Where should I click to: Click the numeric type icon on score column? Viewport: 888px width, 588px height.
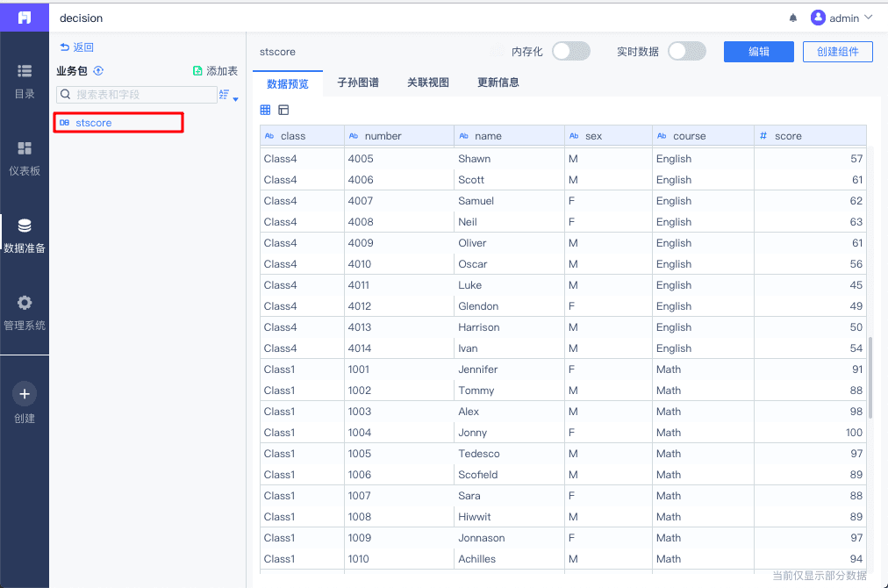pos(763,136)
